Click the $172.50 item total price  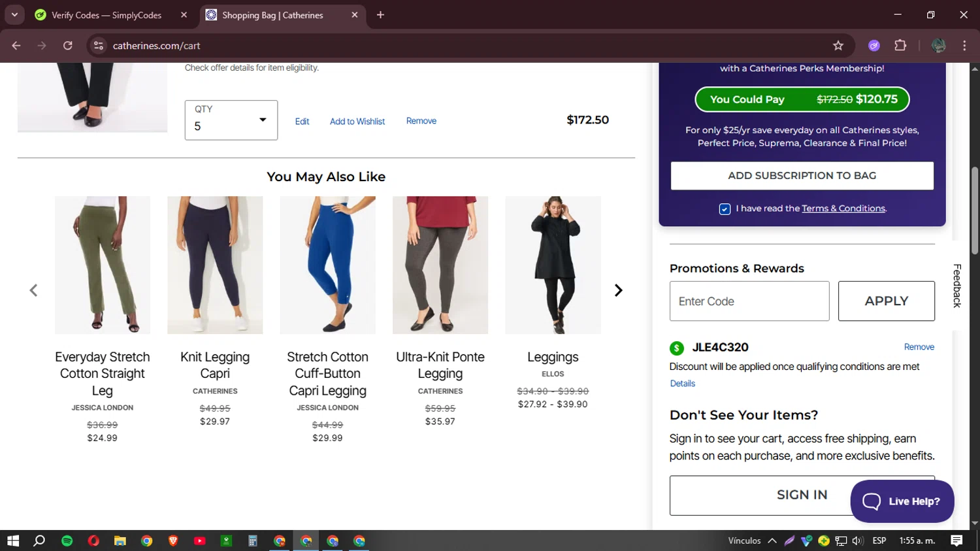[587, 120]
